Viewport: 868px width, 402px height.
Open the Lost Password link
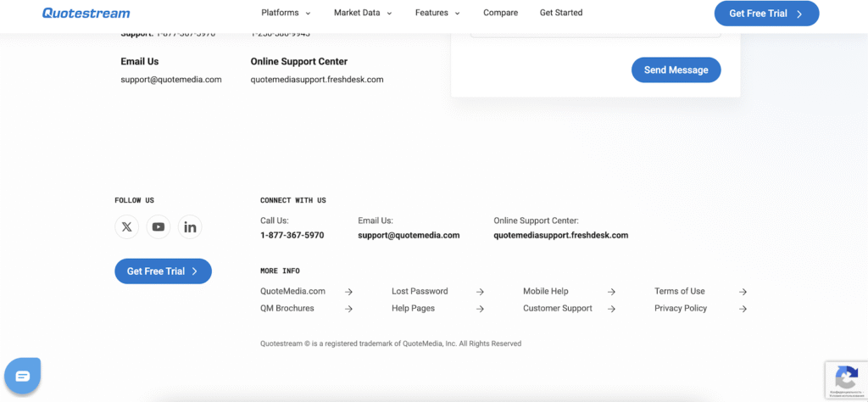coord(420,291)
